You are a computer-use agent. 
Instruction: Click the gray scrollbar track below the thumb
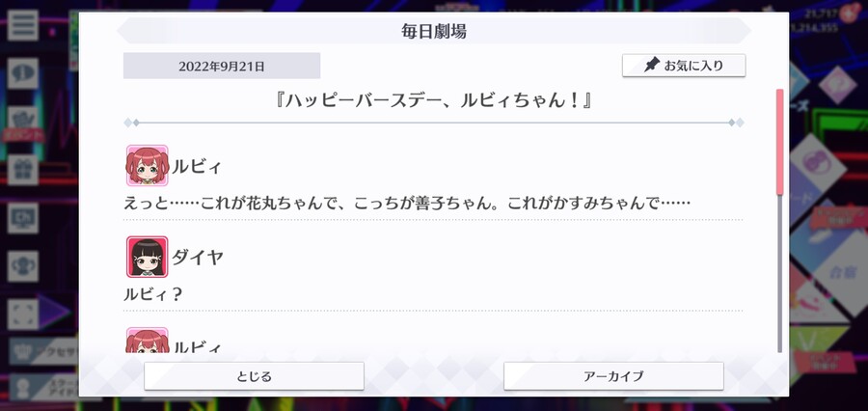pyautogui.click(x=779, y=274)
